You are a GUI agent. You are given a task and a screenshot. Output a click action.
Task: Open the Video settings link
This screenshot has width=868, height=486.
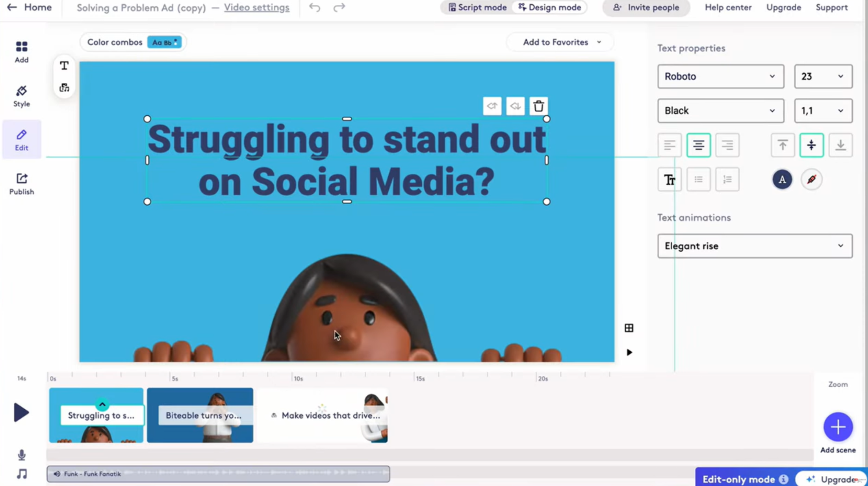tap(256, 7)
